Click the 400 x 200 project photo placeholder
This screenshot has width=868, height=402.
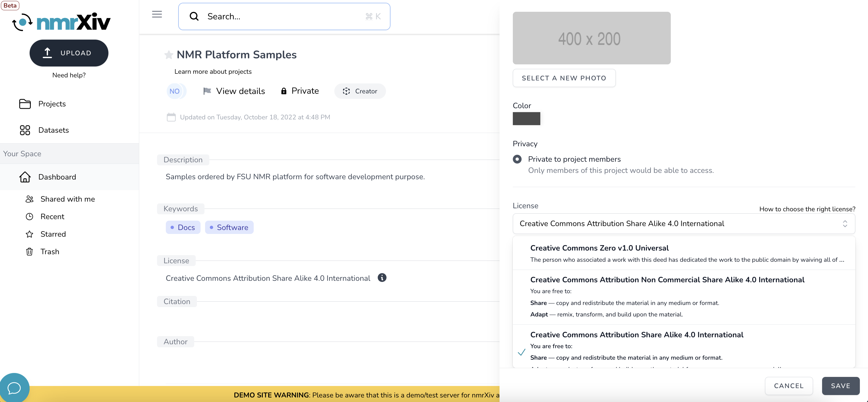coord(592,38)
